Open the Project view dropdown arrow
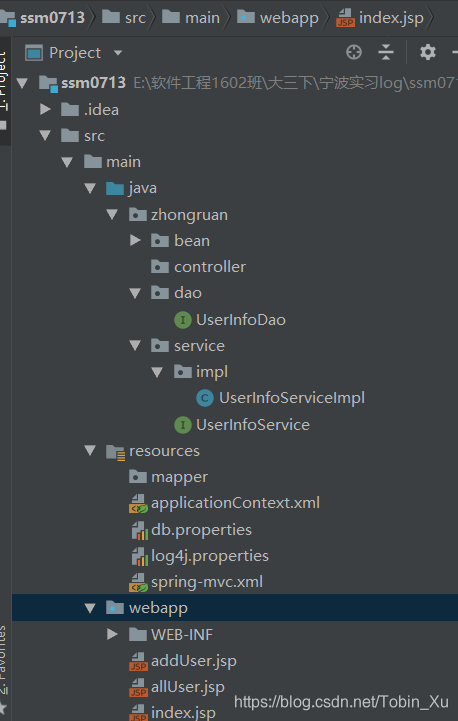The width and height of the screenshot is (458, 721). [118, 53]
